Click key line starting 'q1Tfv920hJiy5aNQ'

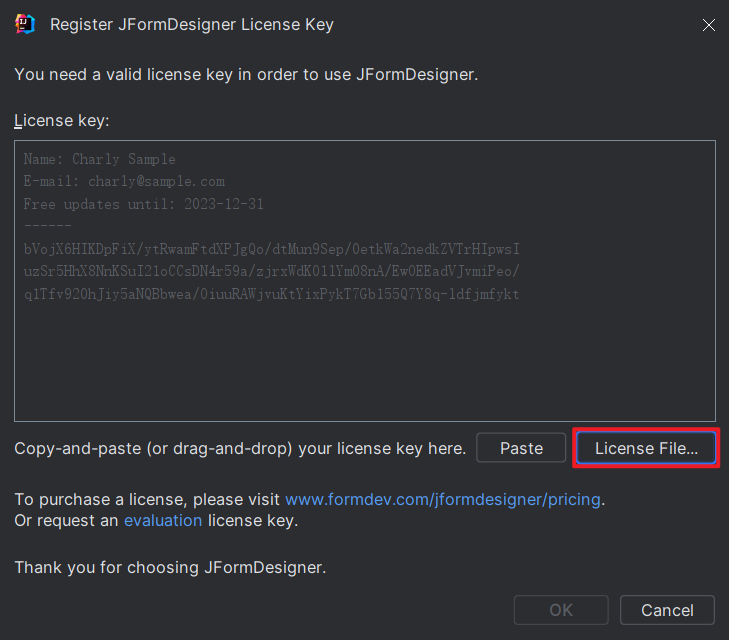(272, 294)
